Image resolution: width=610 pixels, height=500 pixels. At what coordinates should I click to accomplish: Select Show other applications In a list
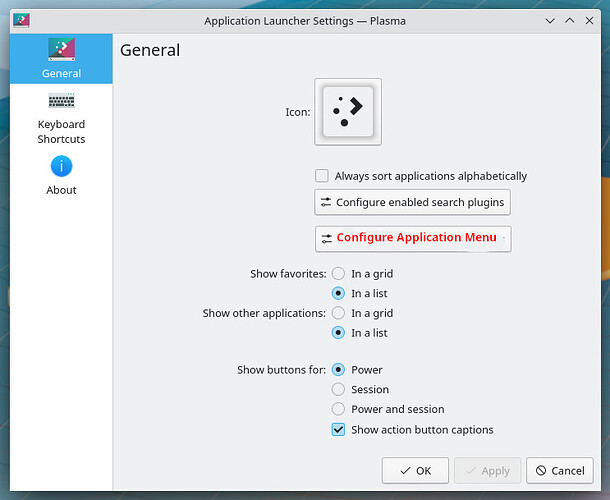[x=338, y=333]
